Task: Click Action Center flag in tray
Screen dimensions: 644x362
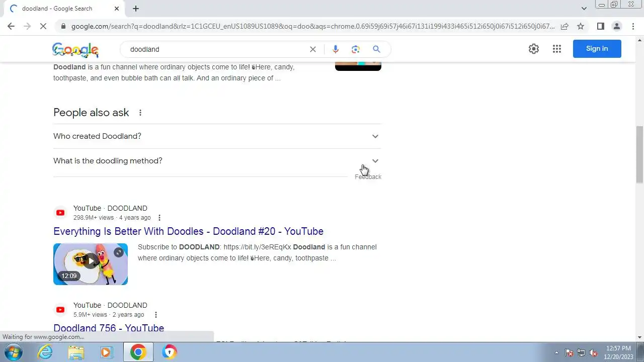Action: 569,352
